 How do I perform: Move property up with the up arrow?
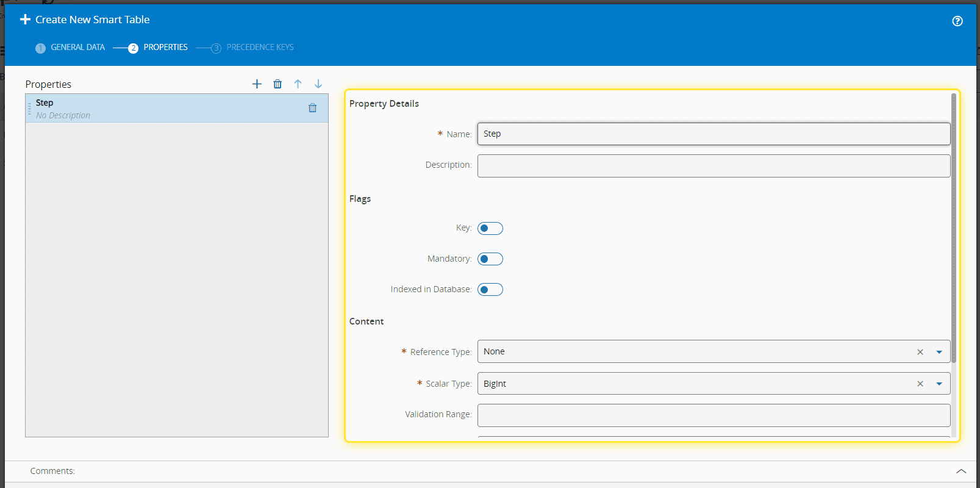tap(298, 84)
